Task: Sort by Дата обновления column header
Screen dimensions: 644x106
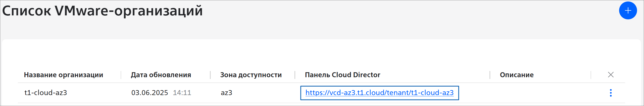Action: [x=161, y=75]
